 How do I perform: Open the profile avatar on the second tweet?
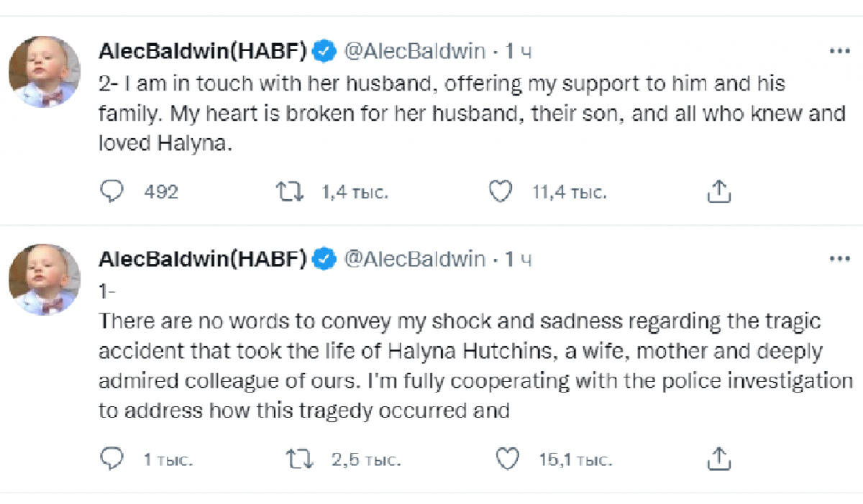tap(45, 279)
